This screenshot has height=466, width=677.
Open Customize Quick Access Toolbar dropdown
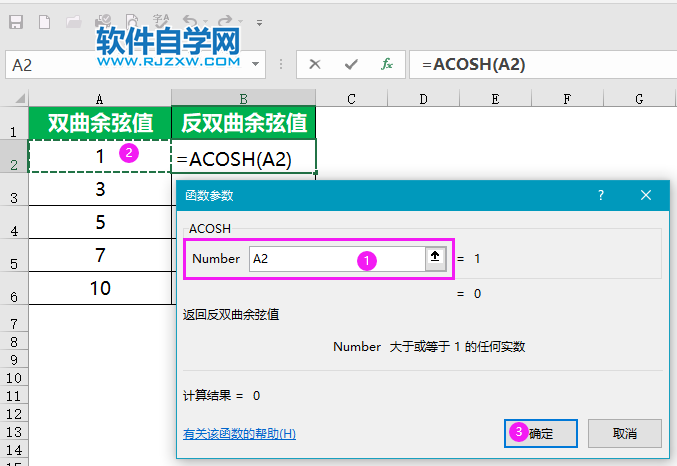point(259,21)
